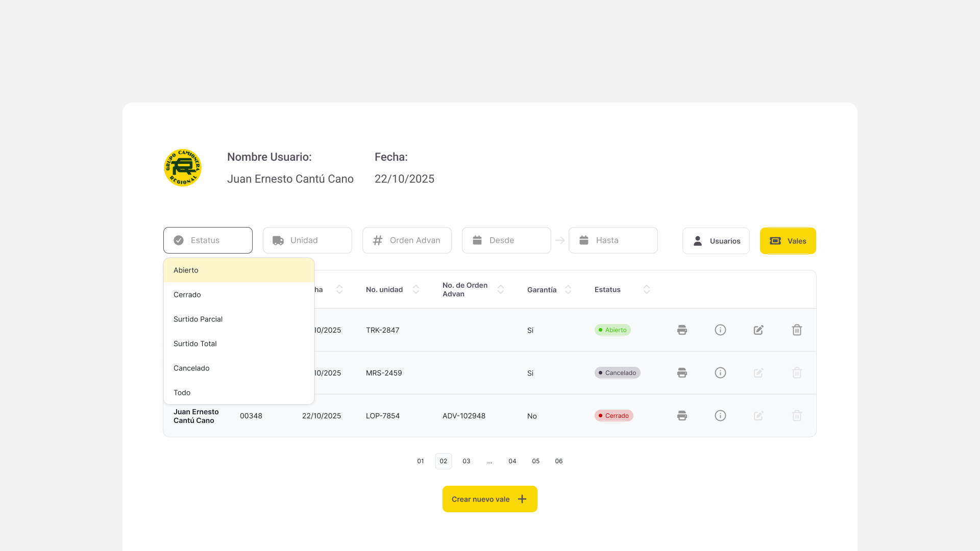
Task: Open info for the Cerrado LOP-7854 row
Action: [x=720, y=416]
